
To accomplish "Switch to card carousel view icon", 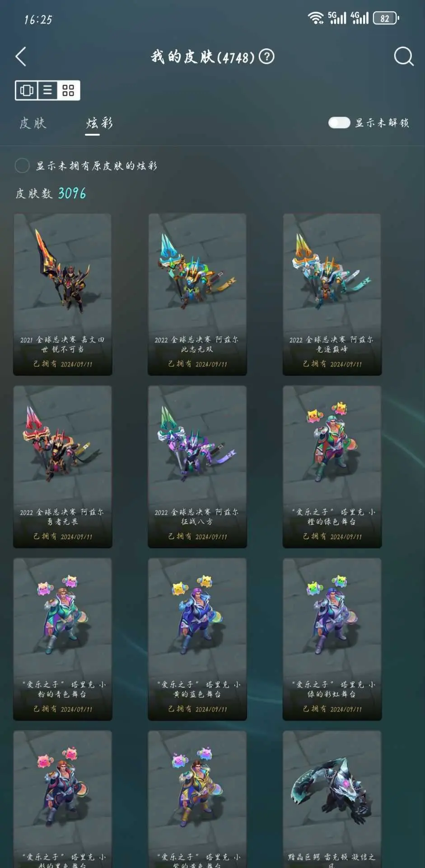I will (27, 90).
